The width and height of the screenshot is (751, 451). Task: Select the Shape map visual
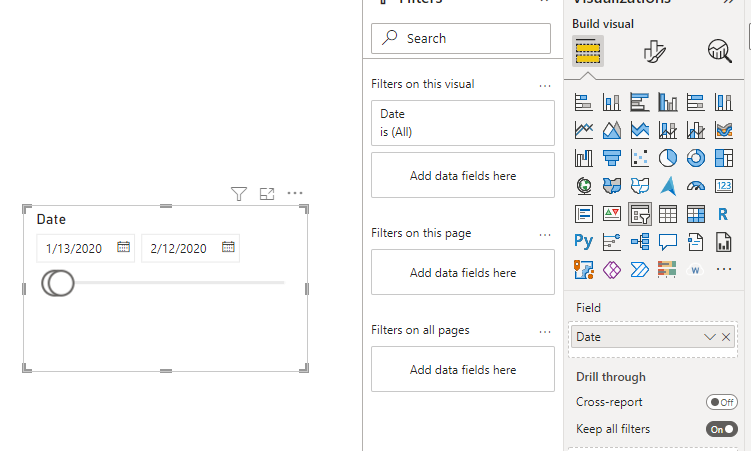[x=639, y=186]
